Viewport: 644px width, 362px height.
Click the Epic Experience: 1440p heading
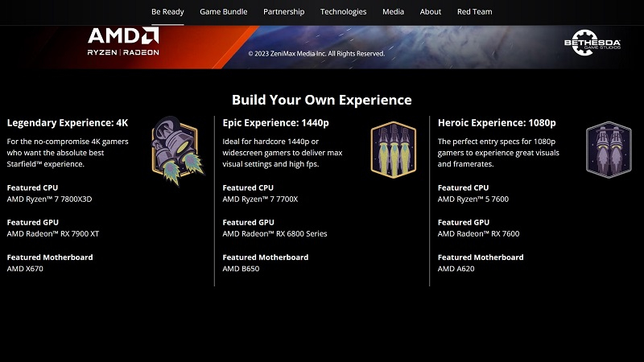point(275,123)
